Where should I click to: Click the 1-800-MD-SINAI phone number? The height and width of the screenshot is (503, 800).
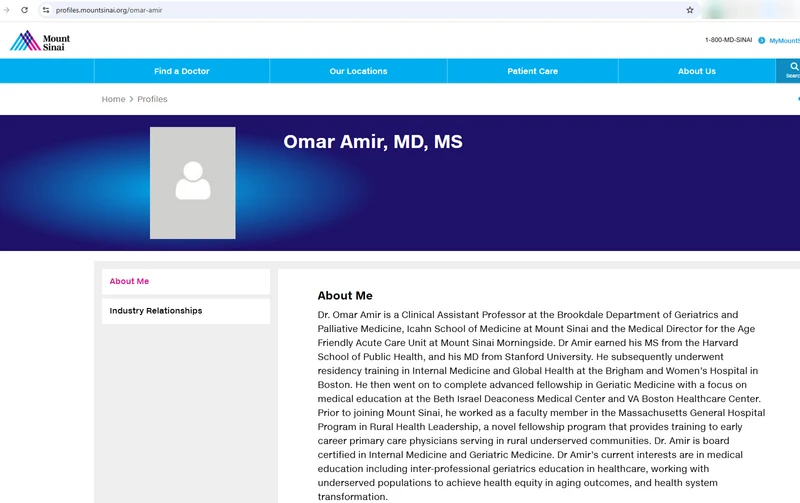(728, 40)
